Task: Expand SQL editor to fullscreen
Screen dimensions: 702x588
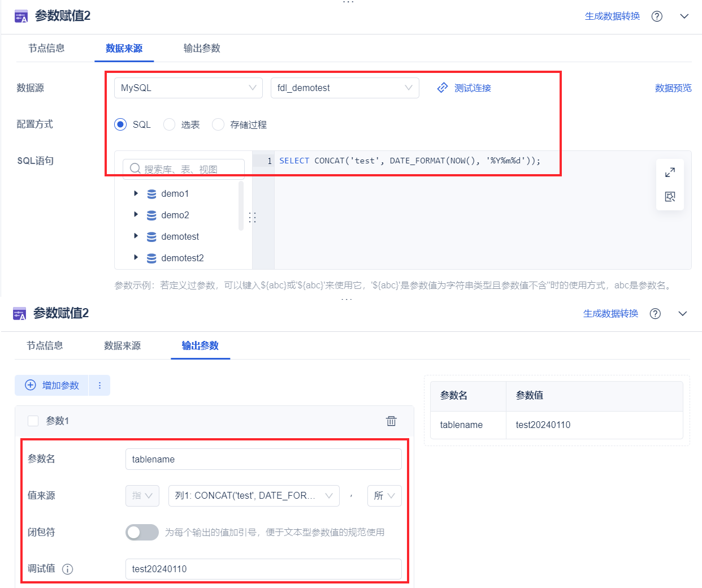Action: click(x=670, y=172)
